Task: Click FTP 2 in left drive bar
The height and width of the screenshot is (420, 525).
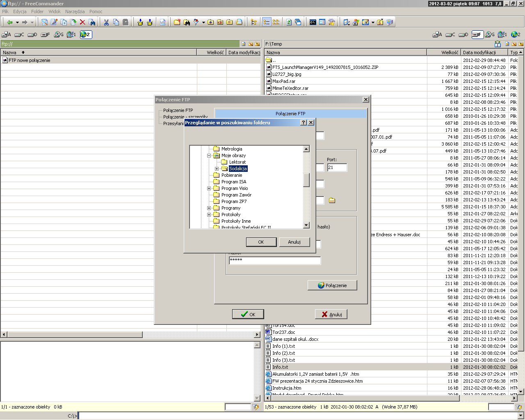Action: 86,34
